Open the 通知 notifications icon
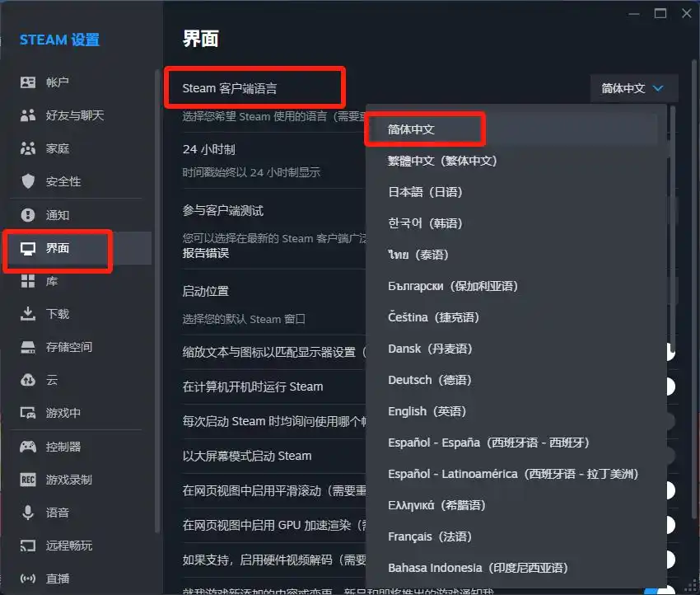 point(28,215)
